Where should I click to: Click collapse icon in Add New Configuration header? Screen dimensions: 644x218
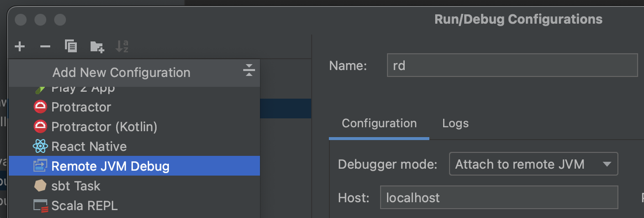[x=249, y=71]
